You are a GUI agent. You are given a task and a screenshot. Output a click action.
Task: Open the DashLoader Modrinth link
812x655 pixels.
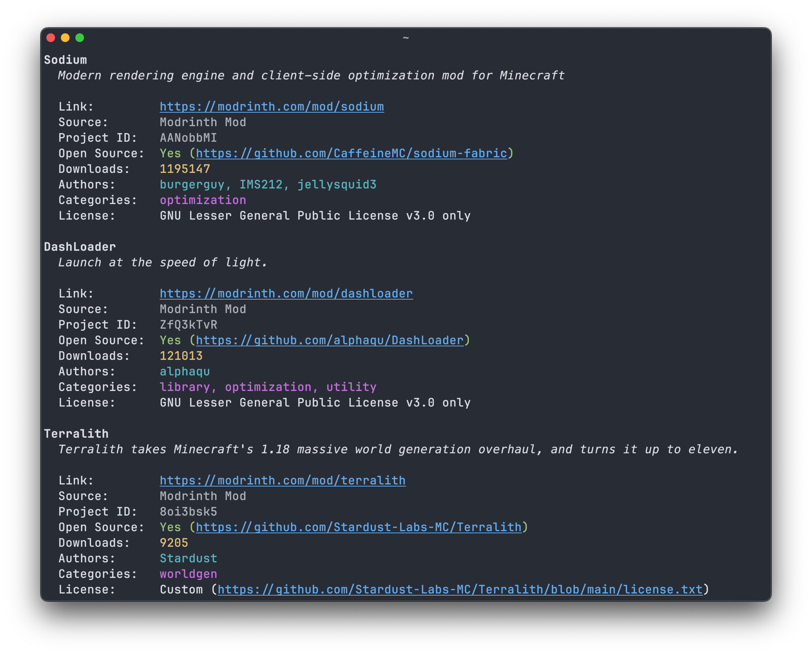coord(286,293)
